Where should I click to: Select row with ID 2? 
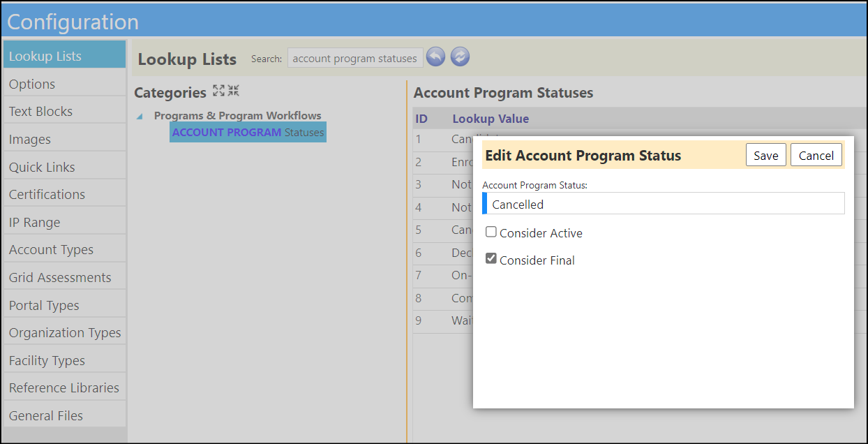442,162
